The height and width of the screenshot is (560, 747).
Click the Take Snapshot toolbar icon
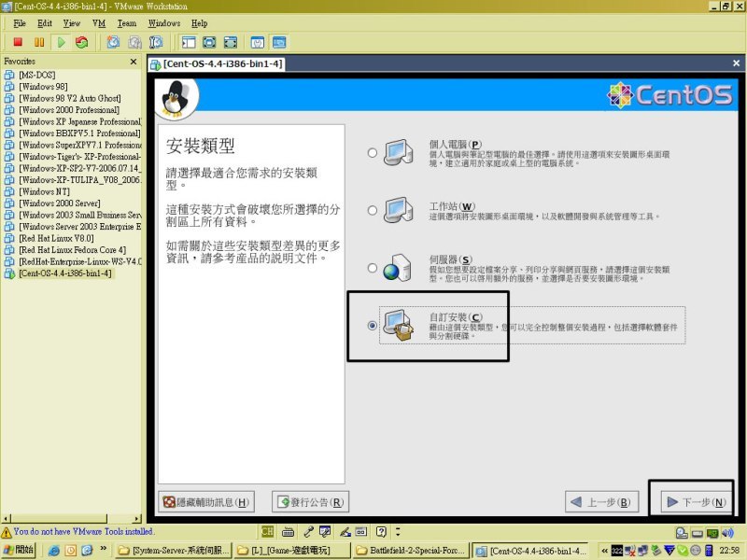[x=113, y=42]
